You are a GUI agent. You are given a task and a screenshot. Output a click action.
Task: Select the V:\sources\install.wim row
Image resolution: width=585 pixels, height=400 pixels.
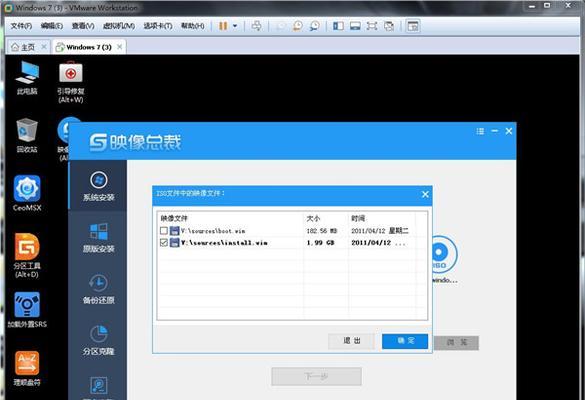[292, 243]
